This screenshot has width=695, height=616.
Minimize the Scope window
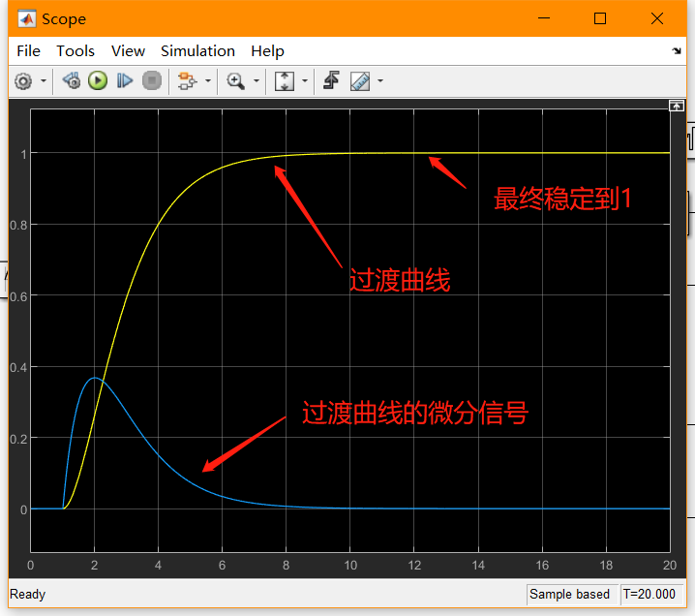(x=544, y=18)
